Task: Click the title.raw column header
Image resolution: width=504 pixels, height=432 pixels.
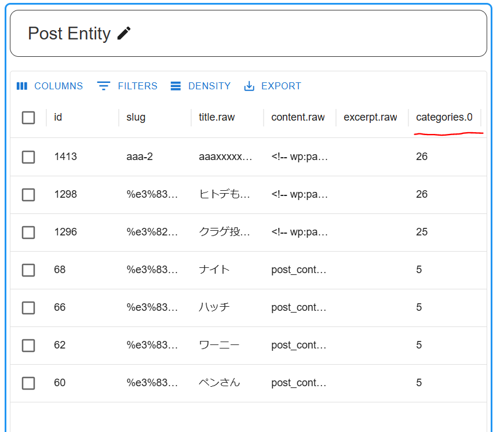Action: [217, 117]
